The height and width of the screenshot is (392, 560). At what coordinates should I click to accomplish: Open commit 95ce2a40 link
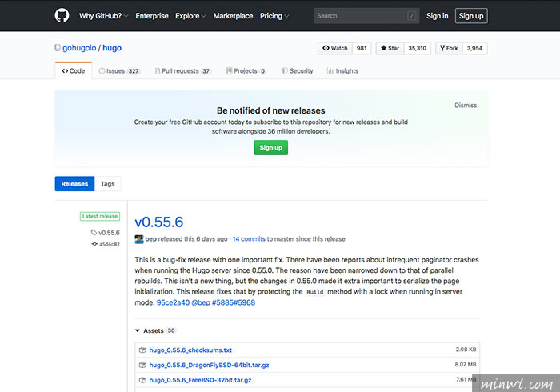pyautogui.click(x=174, y=302)
